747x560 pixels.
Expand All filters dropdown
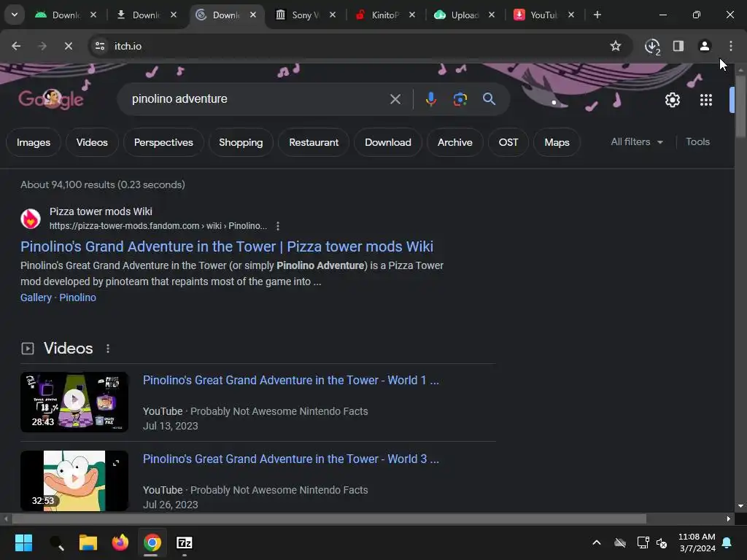(x=636, y=142)
